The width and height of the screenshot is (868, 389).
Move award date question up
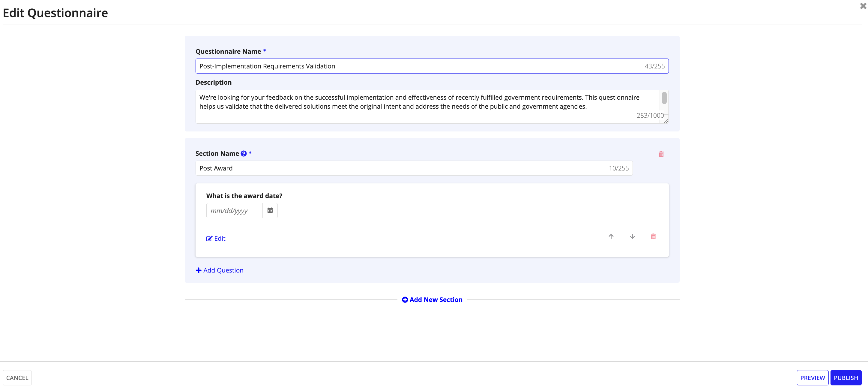pyautogui.click(x=611, y=236)
